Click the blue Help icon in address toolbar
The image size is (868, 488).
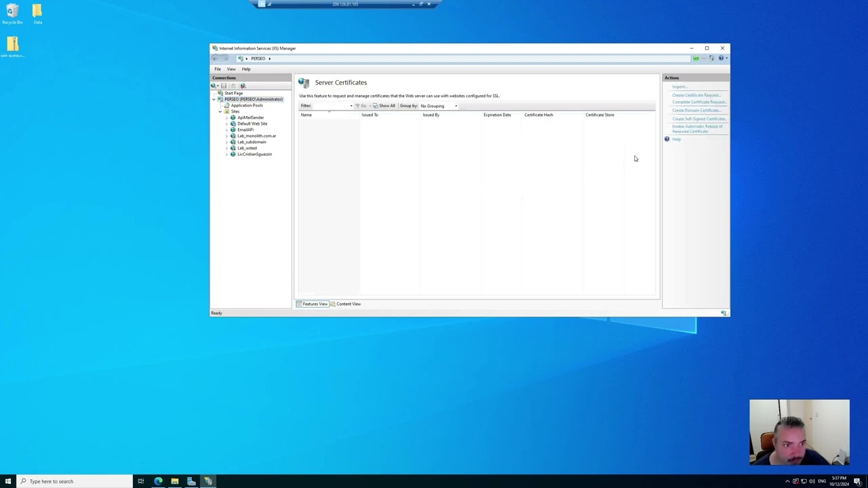[x=720, y=58]
